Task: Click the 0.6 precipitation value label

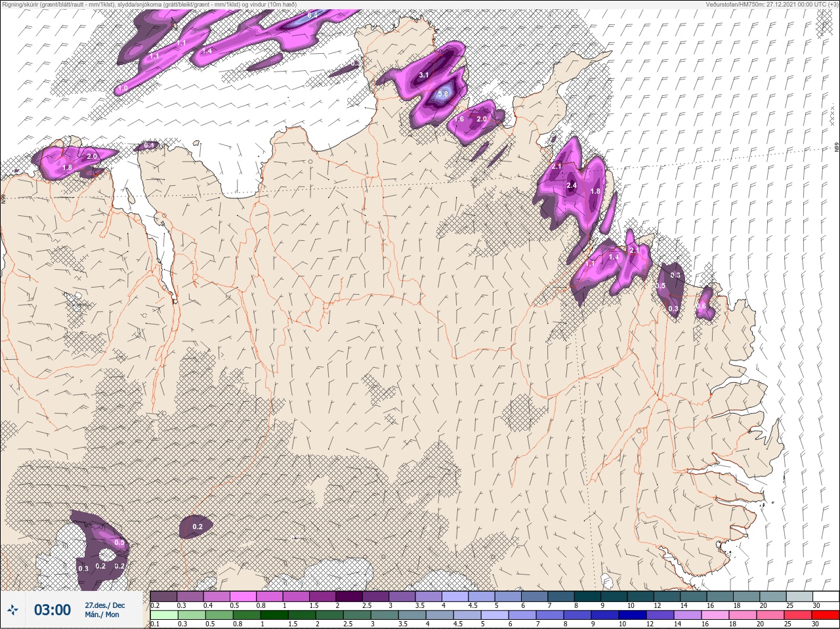Action: tap(701, 307)
